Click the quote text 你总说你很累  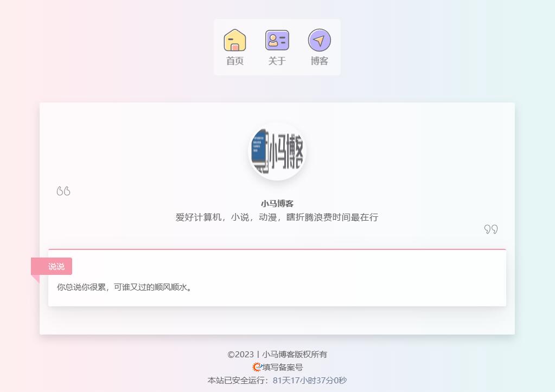click(125, 287)
